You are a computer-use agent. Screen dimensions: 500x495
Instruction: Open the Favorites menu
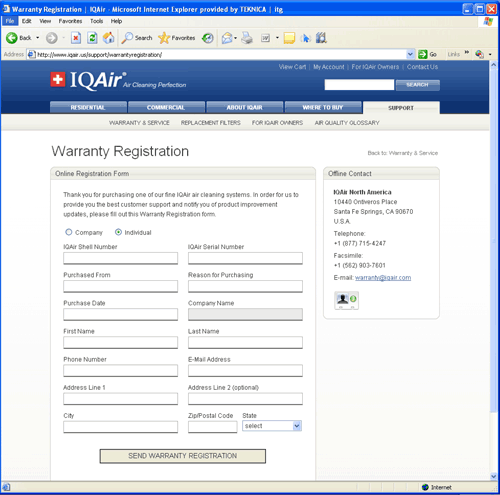(70, 21)
